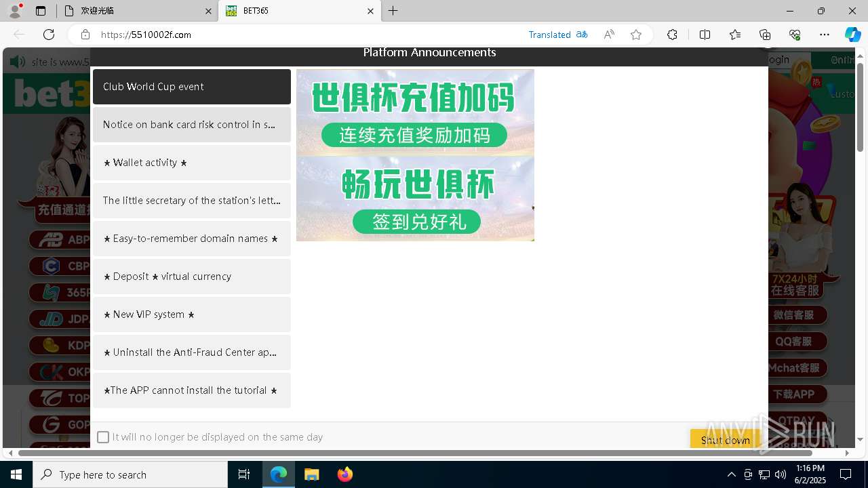The height and width of the screenshot is (488, 868).
Task: Click the 下载APP button on the right sidebar
Action: [797, 394]
